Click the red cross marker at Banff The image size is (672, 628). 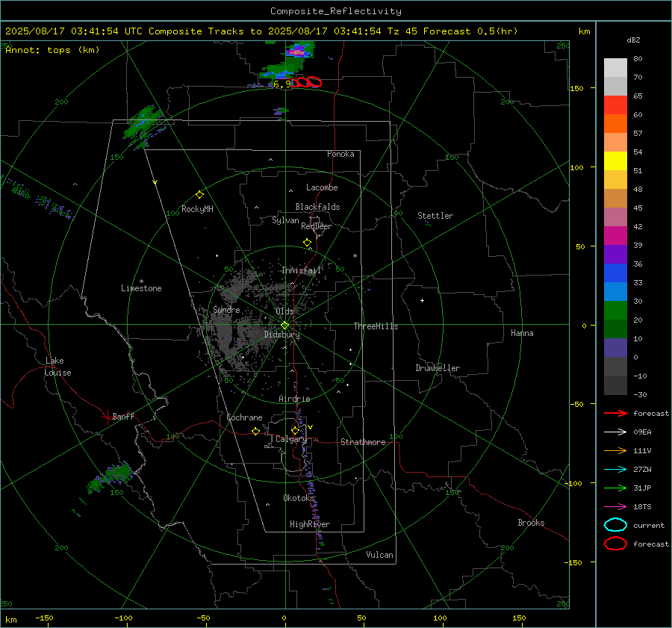107,416
